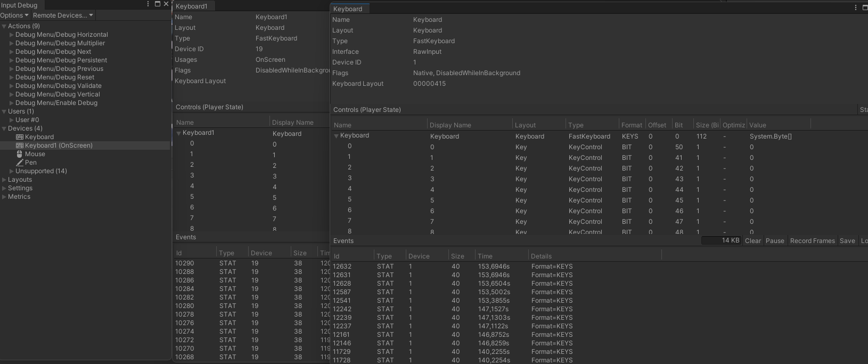
Task: Click the Mouse device icon
Action: click(20, 154)
